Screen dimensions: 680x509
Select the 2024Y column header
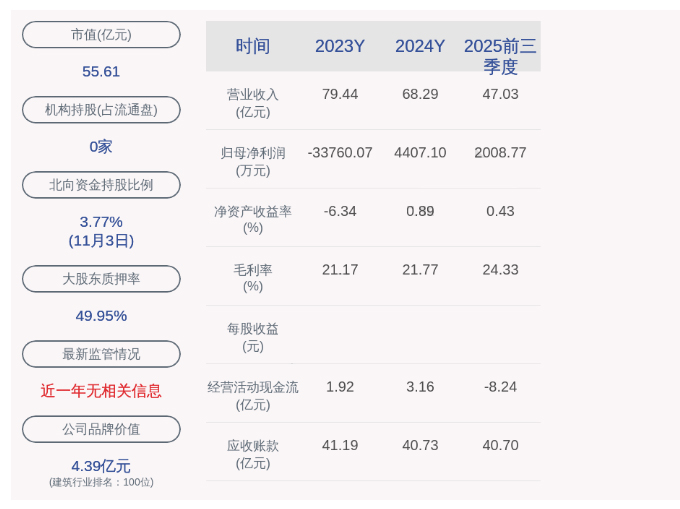coord(420,46)
